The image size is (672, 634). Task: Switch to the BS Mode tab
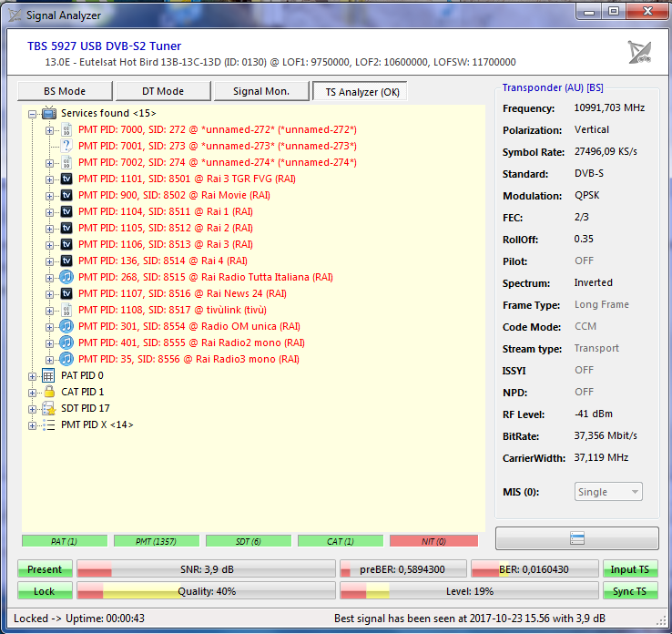65,91
